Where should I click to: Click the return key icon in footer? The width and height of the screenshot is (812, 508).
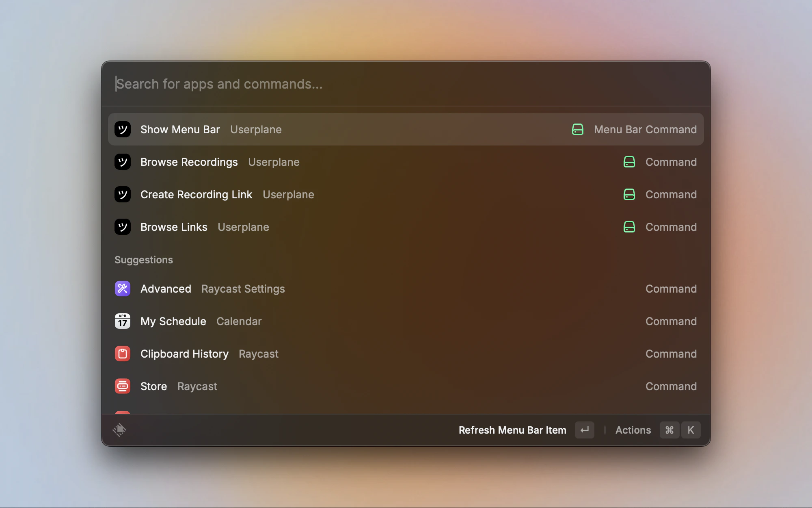tap(584, 430)
